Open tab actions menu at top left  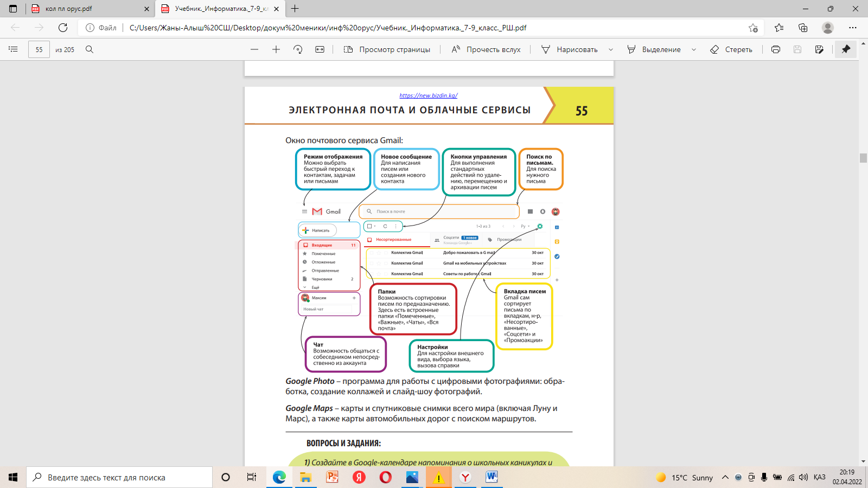pyautogui.click(x=13, y=9)
